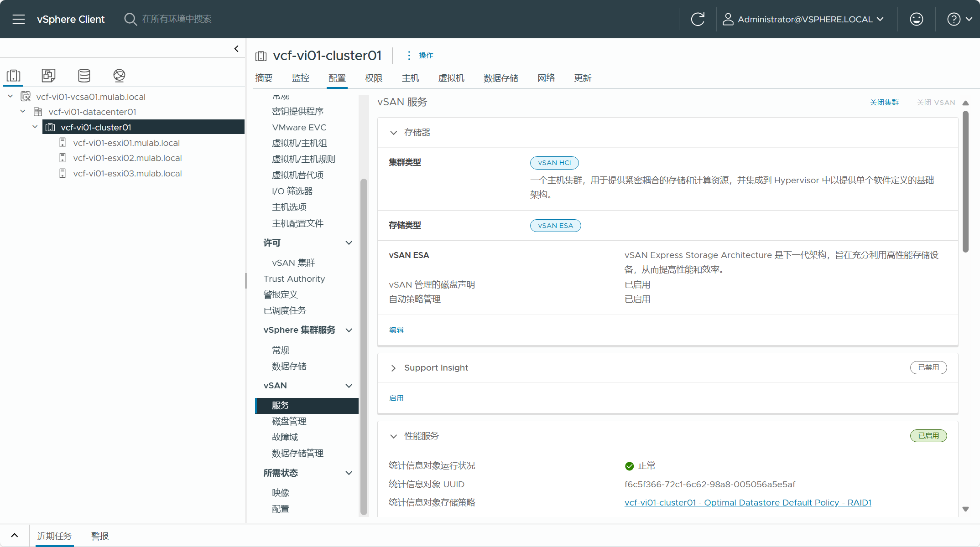Collapse the 许可 section

[x=349, y=243]
